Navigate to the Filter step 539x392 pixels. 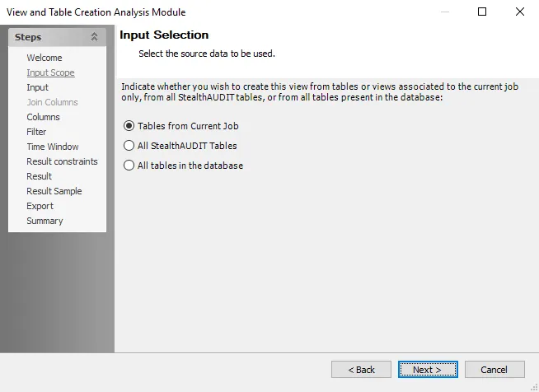point(36,132)
